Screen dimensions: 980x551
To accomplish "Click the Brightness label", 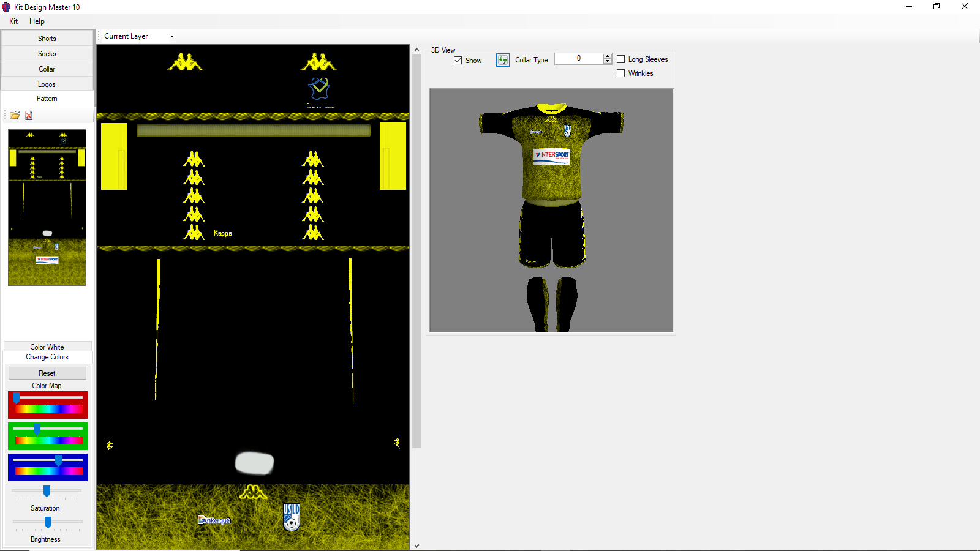I will [x=45, y=539].
